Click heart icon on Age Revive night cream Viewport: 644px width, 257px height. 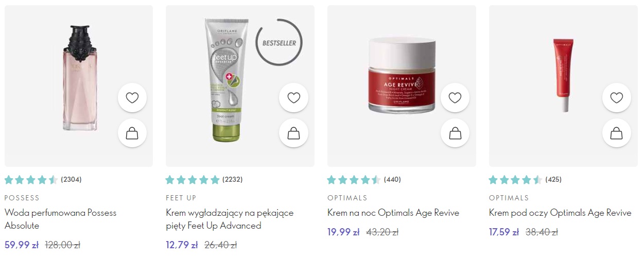pos(455,98)
